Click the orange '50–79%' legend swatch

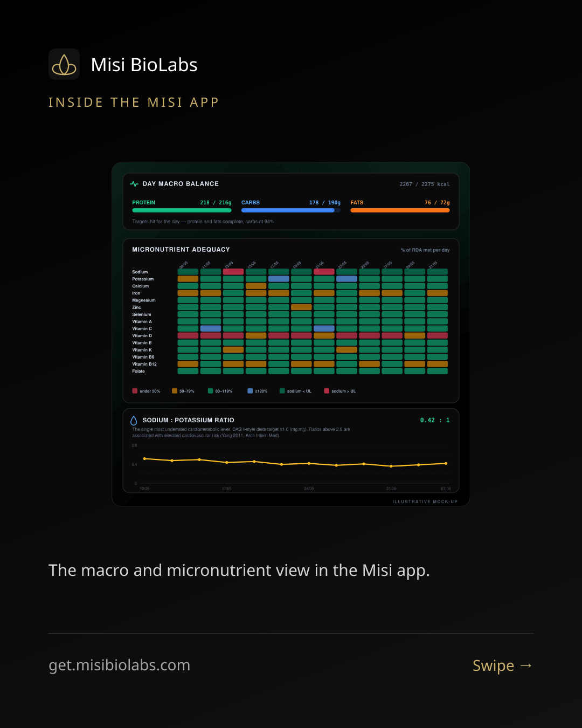[175, 391]
